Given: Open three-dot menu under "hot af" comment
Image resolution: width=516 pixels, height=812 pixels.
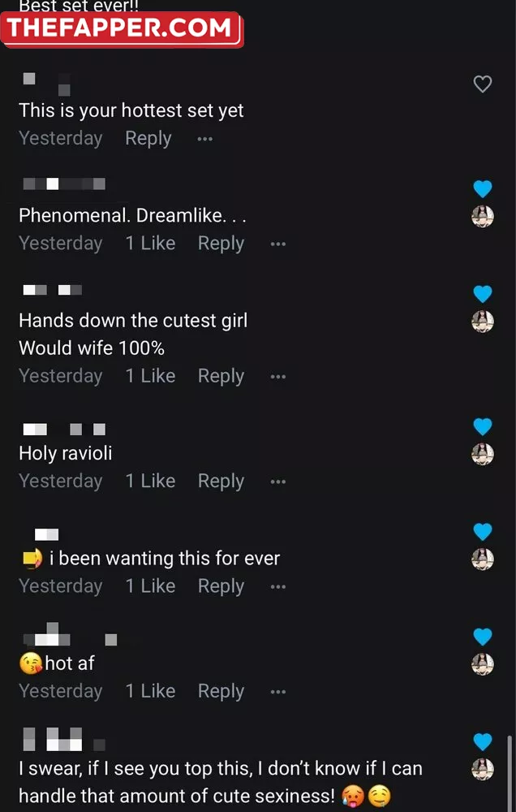Looking at the screenshot, I should coord(278,692).
